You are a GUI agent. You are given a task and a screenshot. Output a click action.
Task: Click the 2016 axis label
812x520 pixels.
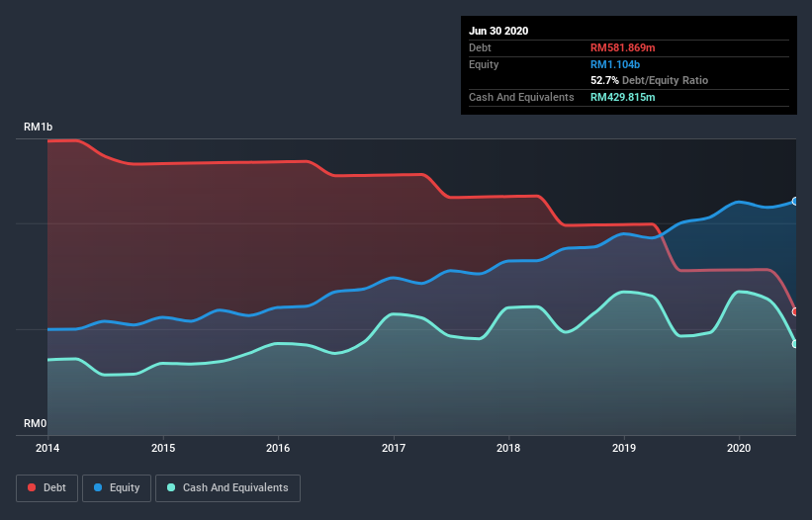278,448
